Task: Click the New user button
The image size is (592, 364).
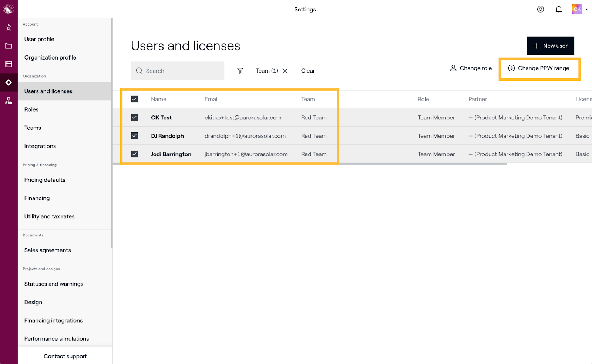Action: pos(550,46)
